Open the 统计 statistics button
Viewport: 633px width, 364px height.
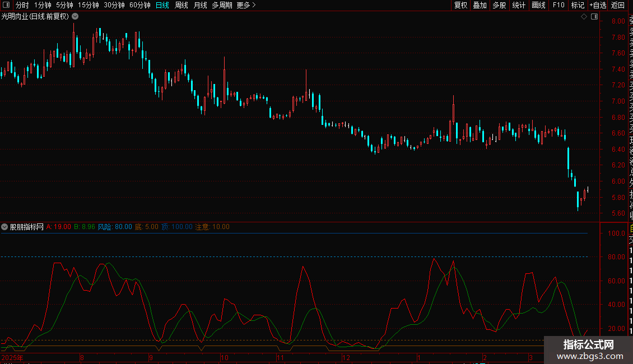[519, 5]
